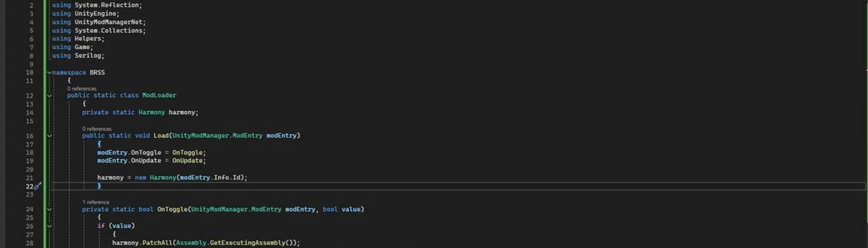Place the cursor on the Harmony type in line 14
868x248 pixels.
pyautogui.click(x=151, y=112)
